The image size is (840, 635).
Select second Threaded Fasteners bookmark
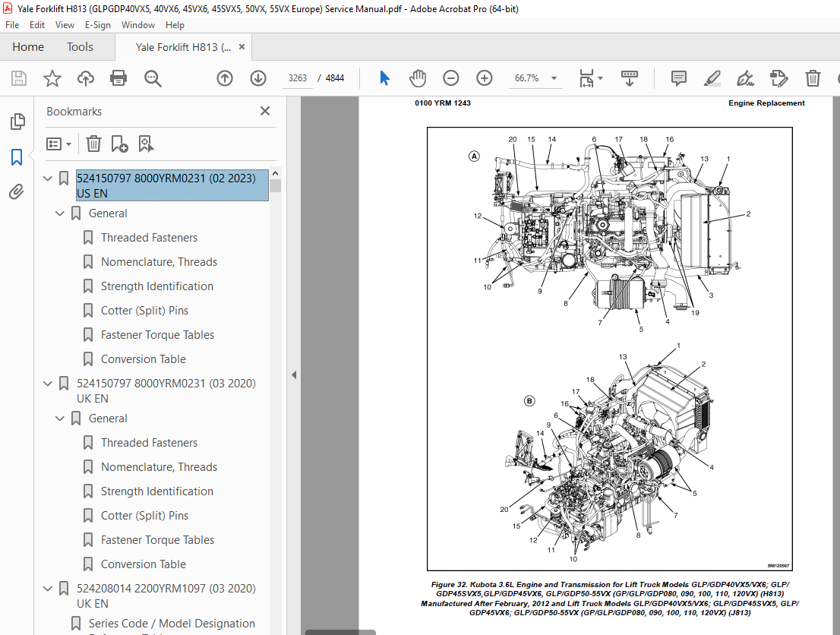pyautogui.click(x=149, y=443)
